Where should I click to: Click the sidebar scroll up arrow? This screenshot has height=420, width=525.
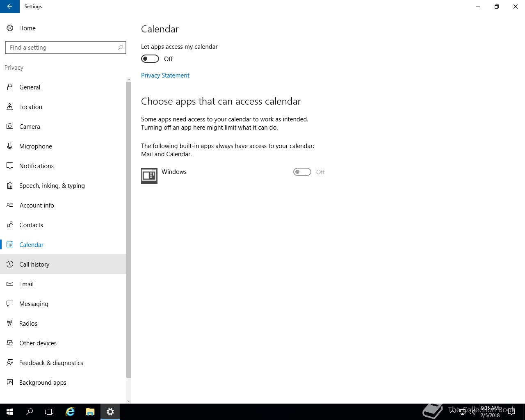point(129,80)
